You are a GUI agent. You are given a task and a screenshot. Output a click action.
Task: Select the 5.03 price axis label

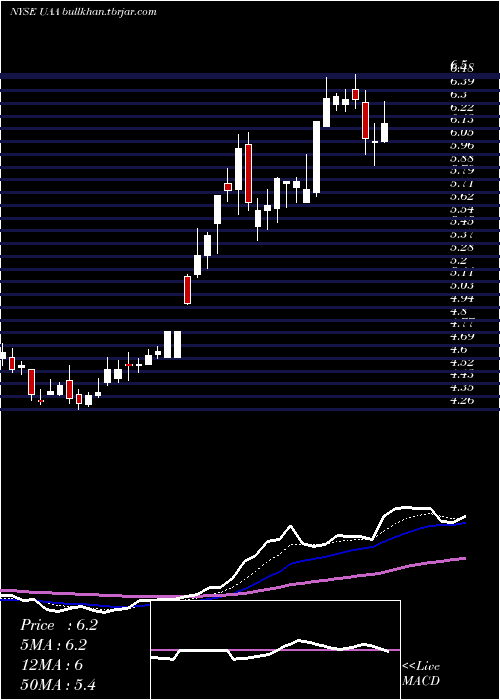pos(462,285)
